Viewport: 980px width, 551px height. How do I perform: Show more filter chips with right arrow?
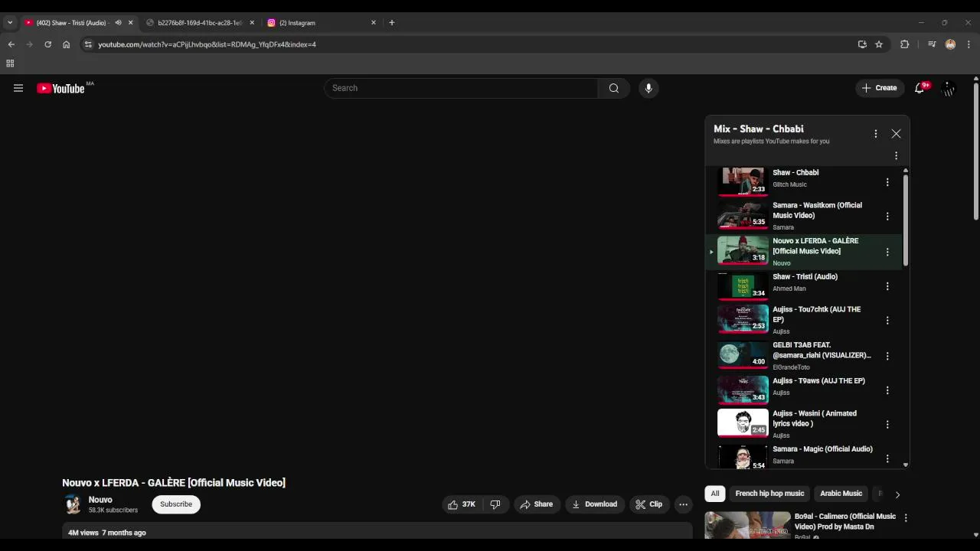point(897,494)
